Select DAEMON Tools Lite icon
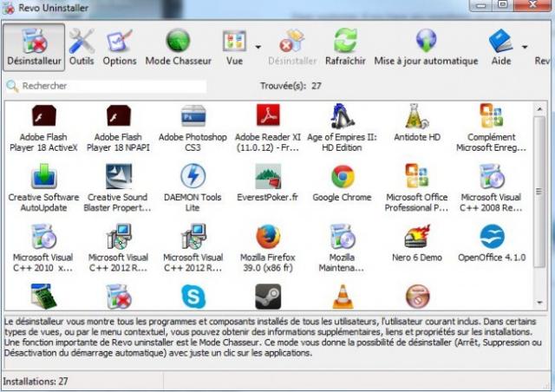555x392 pixels. point(193,184)
